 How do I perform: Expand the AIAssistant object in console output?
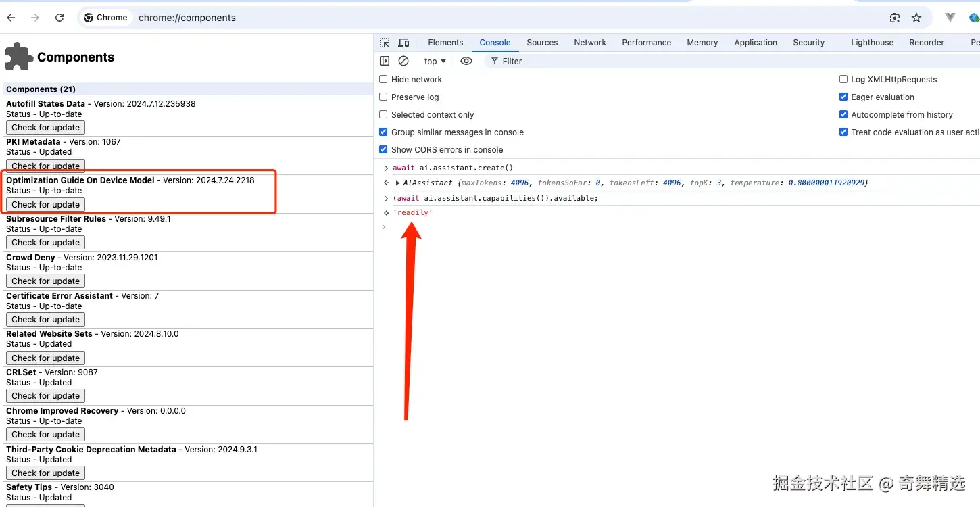[x=397, y=183]
